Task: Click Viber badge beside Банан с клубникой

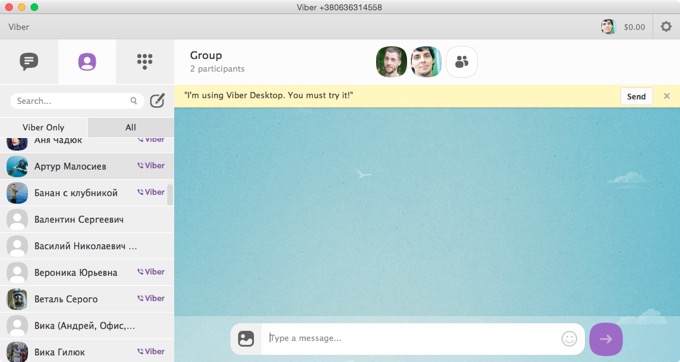Action: click(151, 192)
